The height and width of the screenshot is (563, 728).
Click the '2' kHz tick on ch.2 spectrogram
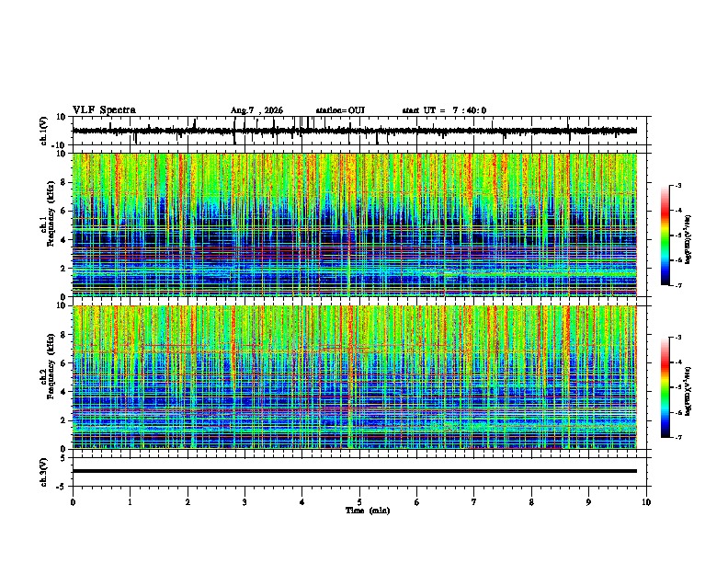click(x=63, y=420)
